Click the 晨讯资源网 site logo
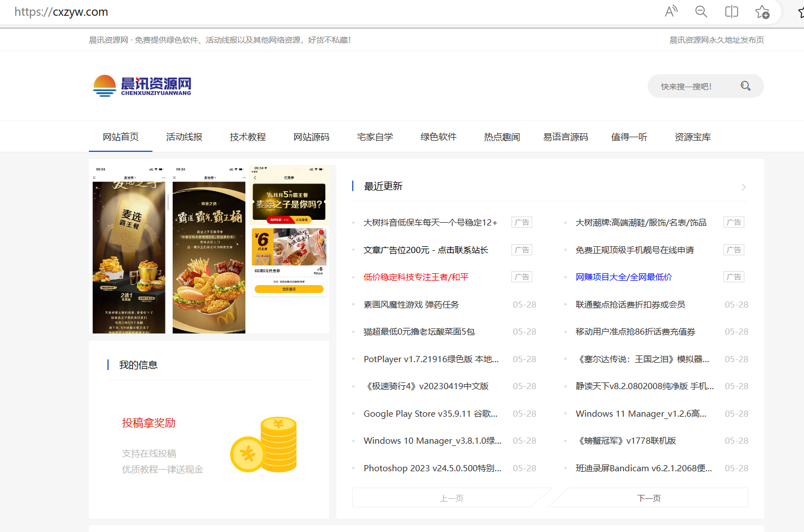The height and width of the screenshot is (532, 804). (142, 85)
